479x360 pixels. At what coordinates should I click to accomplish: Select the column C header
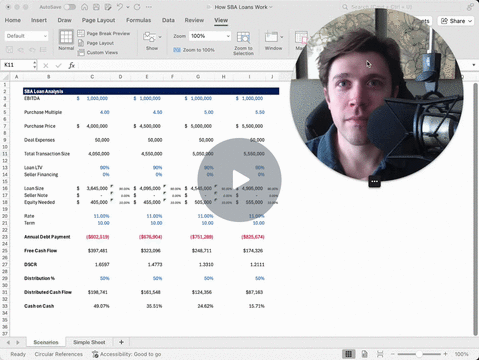tap(92, 77)
